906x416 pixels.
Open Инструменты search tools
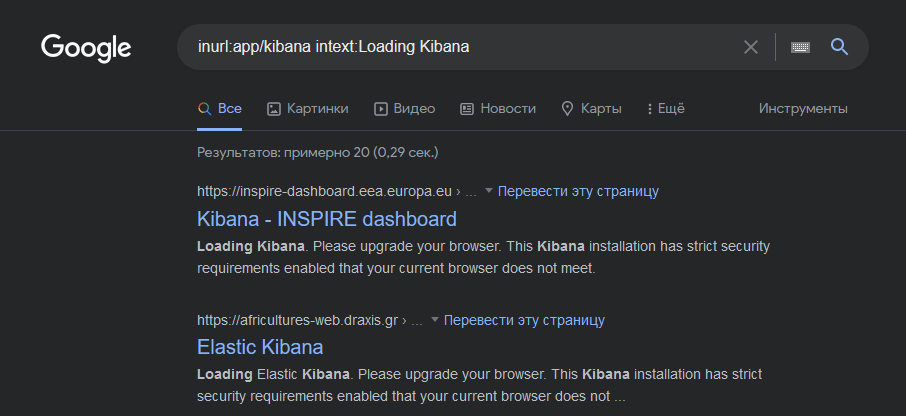point(803,109)
